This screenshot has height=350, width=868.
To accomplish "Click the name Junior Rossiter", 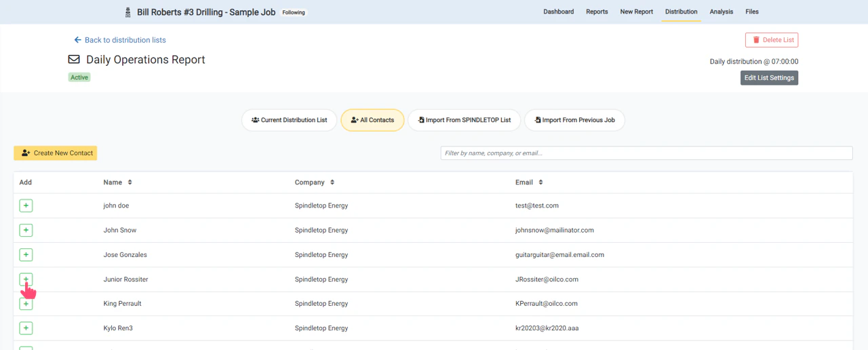I will point(125,279).
